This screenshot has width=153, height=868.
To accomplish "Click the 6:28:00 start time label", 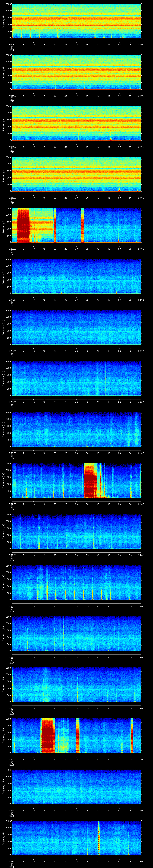I will (x=12, y=351).
